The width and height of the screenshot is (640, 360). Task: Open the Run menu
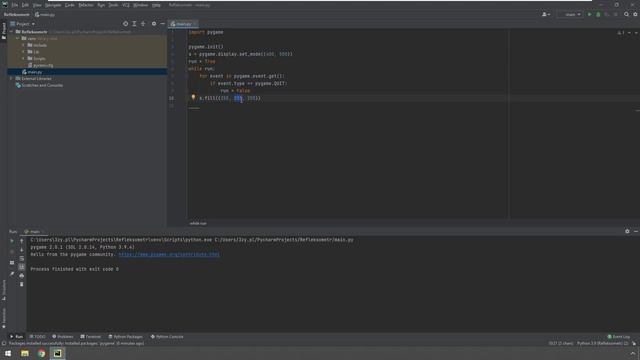coord(101,5)
